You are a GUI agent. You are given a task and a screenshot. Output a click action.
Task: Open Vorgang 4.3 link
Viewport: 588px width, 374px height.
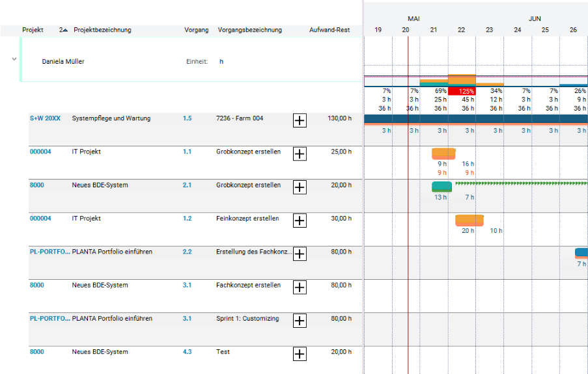click(x=188, y=352)
